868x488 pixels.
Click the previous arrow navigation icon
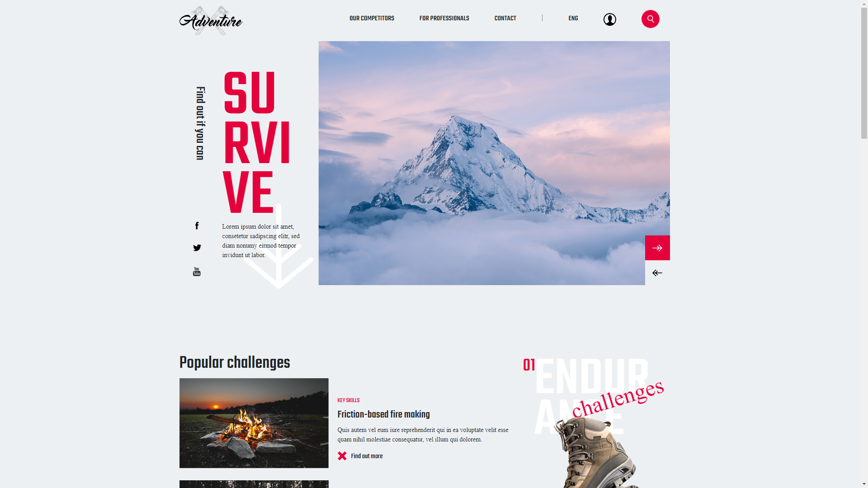tap(657, 273)
